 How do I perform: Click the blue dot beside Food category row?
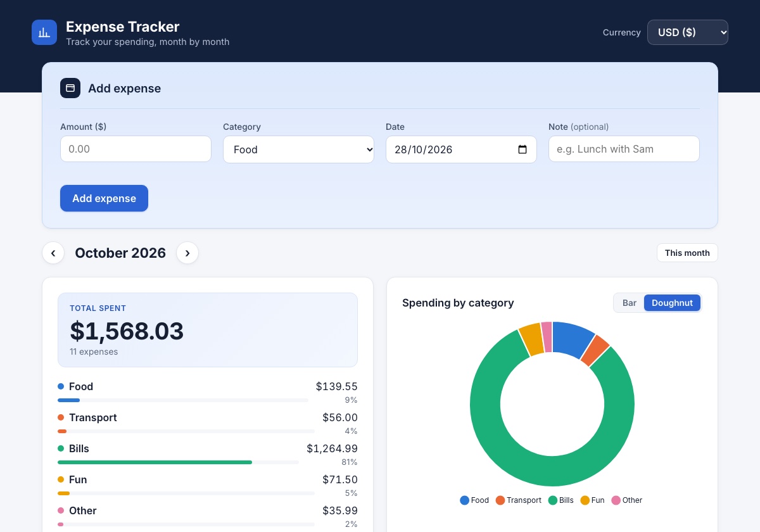[61, 386]
